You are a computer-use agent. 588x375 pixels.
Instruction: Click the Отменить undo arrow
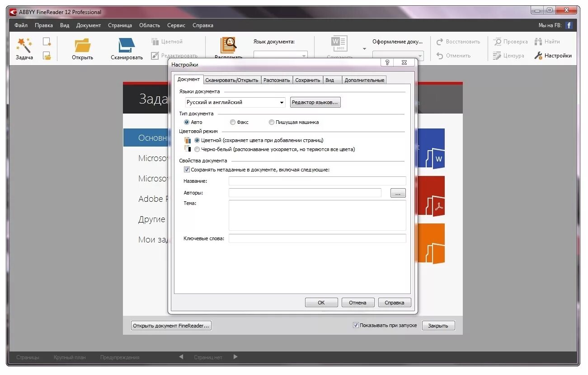(x=440, y=56)
